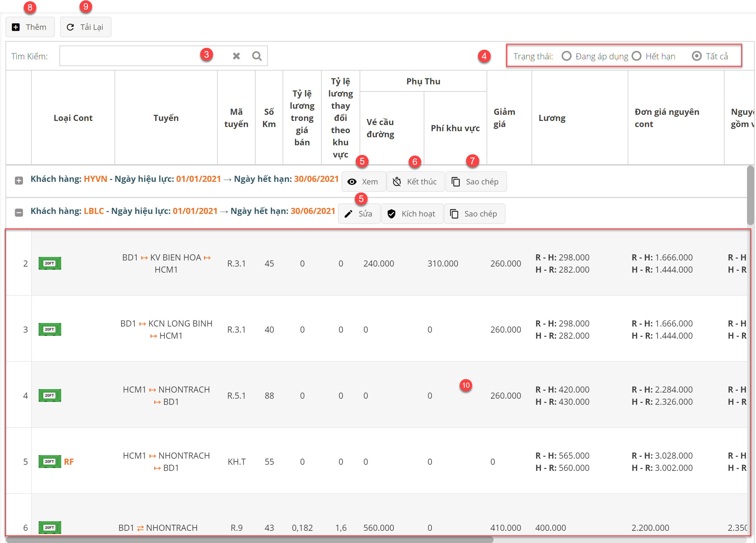This screenshot has width=756, height=543.
Task: Click the 20FT container icon in row 2
Action: point(50,263)
